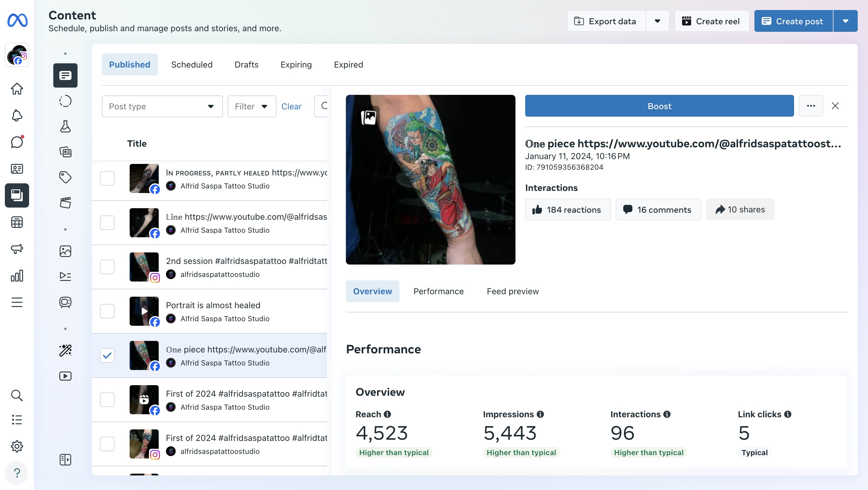Click 16 comments button

[658, 209]
